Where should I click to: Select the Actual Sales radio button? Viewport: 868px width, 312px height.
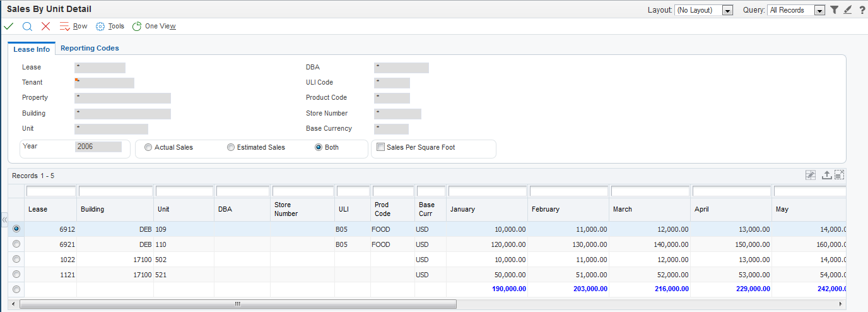point(148,147)
